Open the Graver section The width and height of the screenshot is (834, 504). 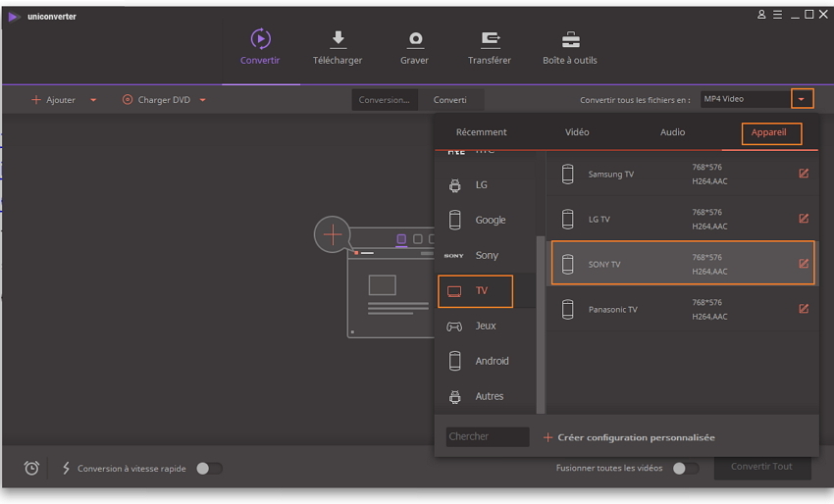coord(414,47)
